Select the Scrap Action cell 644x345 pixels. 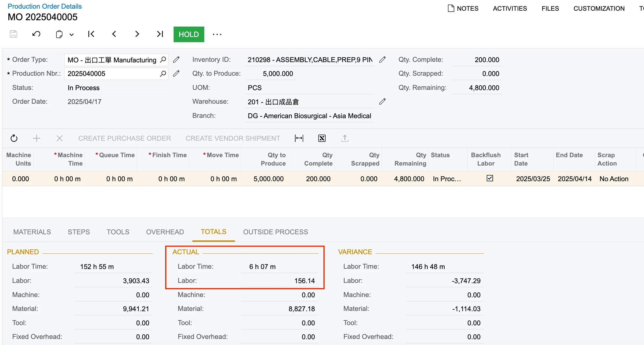(614, 179)
